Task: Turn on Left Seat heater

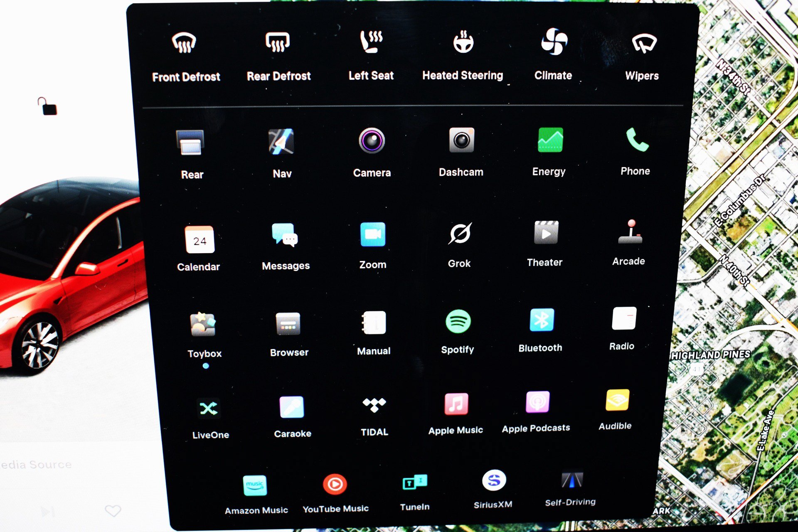Action: [x=371, y=55]
